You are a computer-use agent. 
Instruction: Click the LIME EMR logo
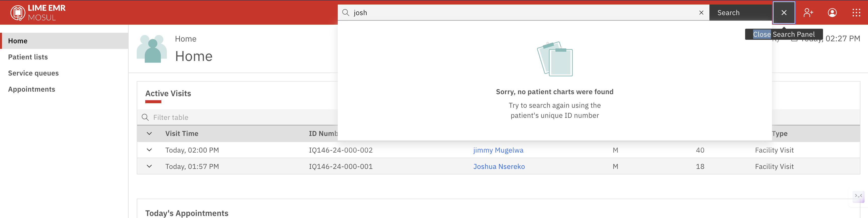coord(38,13)
